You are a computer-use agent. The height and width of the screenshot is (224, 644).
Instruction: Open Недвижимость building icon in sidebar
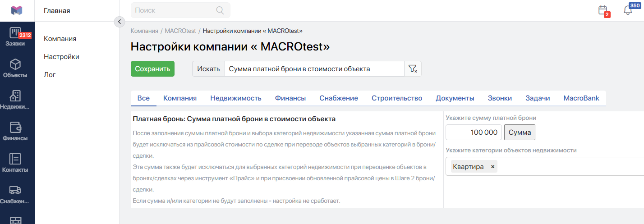point(15,96)
